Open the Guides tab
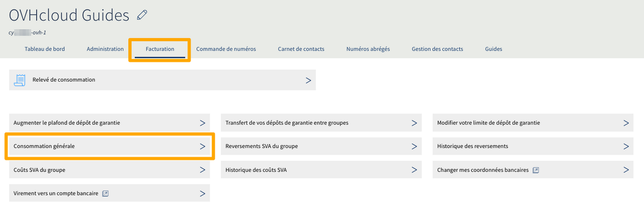Image resolution: width=644 pixels, height=214 pixels. click(x=494, y=49)
